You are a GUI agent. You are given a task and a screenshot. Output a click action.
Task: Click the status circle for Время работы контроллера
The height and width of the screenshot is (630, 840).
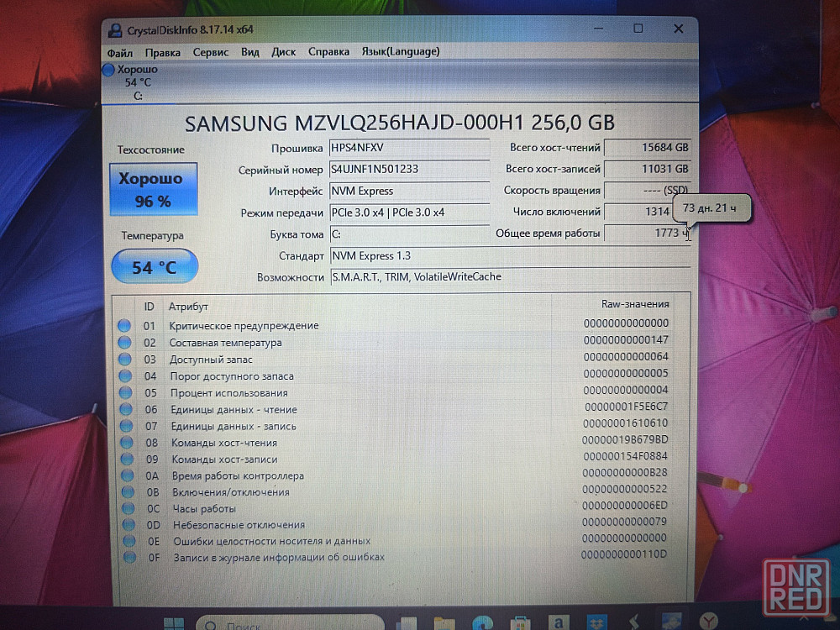[128, 475]
